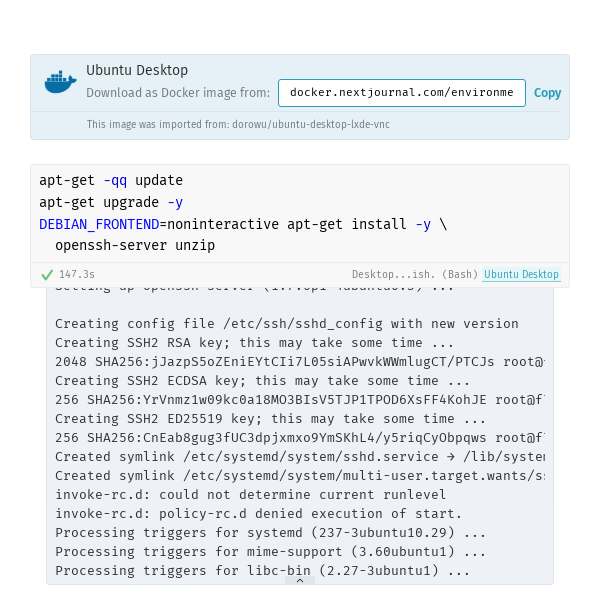The image size is (600, 600).
Task: Click the Copy link for the Docker image
Action: tap(547, 93)
